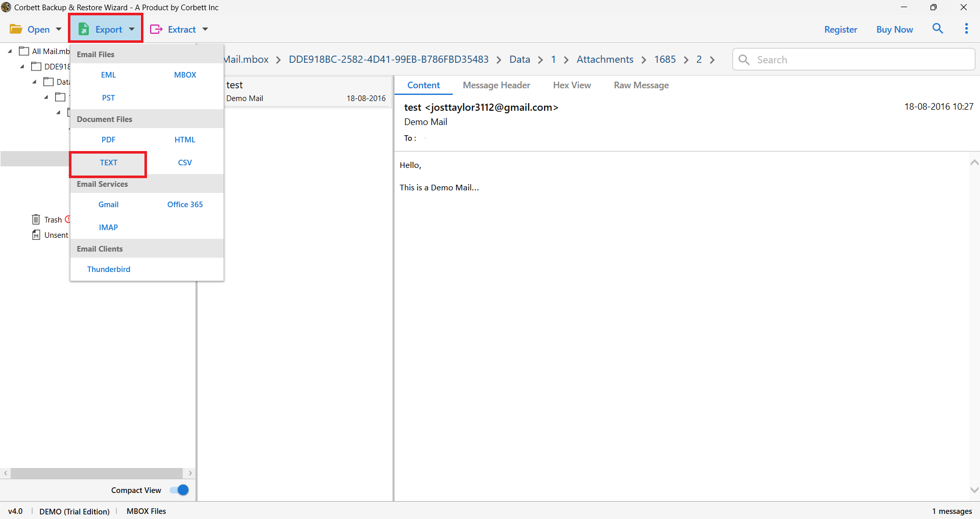980x519 pixels.
Task: Toggle the Compact View switch
Action: pyautogui.click(x=180, y=490)
